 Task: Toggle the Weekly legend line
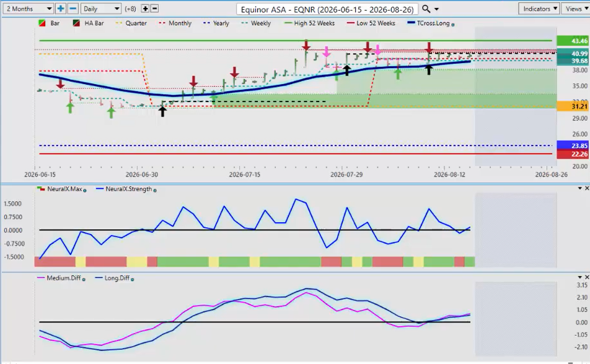[256, 24]
